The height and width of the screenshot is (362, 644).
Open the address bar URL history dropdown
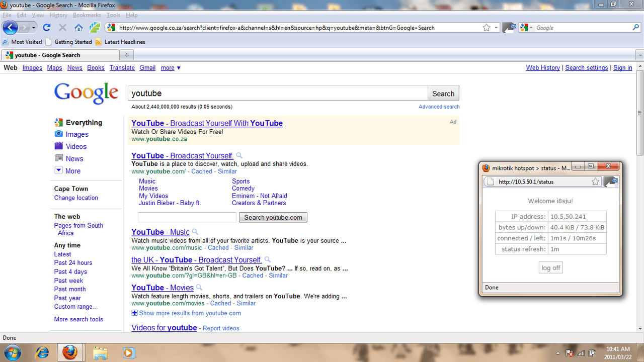(496, 28)
